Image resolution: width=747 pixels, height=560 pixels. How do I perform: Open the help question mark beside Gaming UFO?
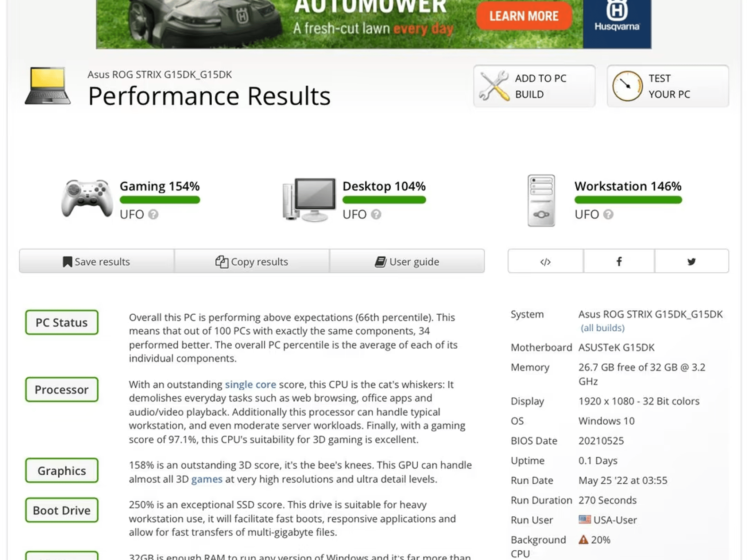point(153,214)
